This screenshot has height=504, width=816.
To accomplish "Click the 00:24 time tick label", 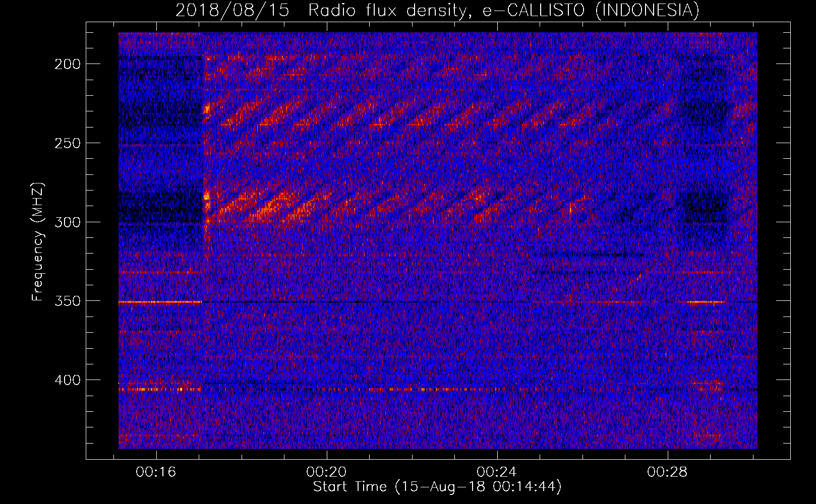I will coord(497,472).
